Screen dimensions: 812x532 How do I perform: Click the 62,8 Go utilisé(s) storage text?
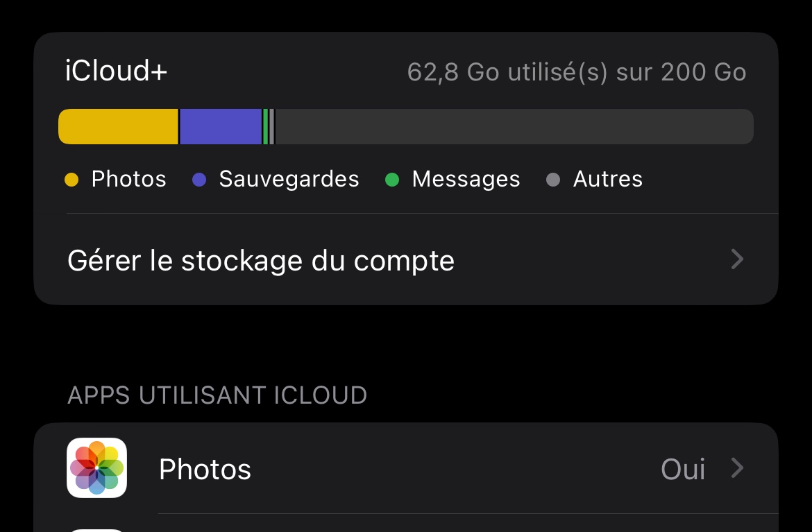coord(576,72)
